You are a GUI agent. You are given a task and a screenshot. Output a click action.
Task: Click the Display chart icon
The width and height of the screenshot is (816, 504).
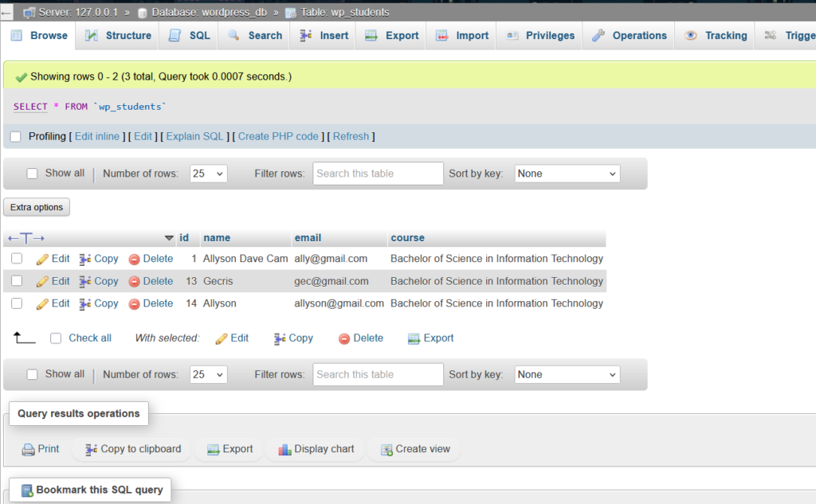coord(284,449)
